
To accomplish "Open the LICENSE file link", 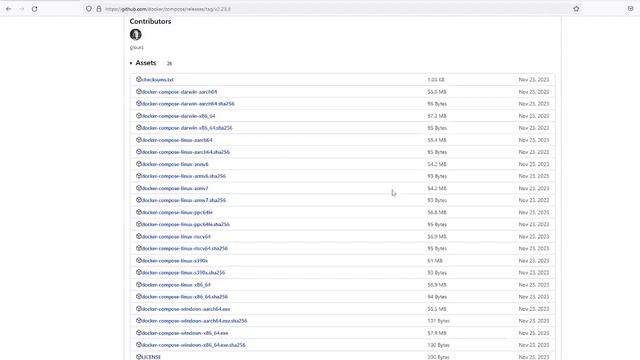I will (151, 357).
